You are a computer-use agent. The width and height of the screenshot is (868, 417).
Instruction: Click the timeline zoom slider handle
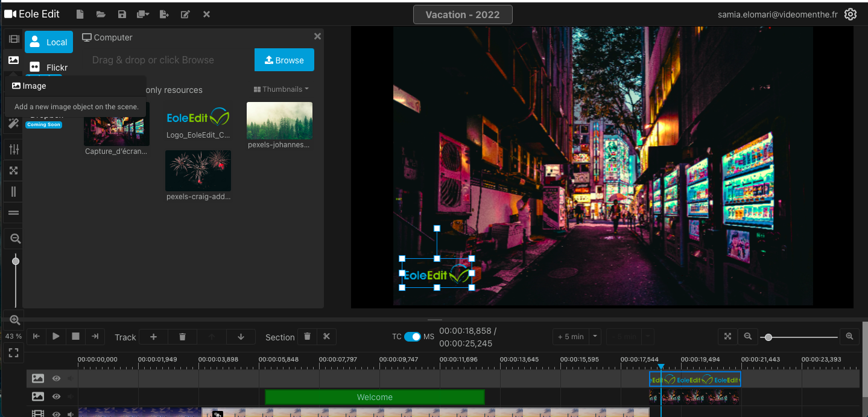(768, 337)
